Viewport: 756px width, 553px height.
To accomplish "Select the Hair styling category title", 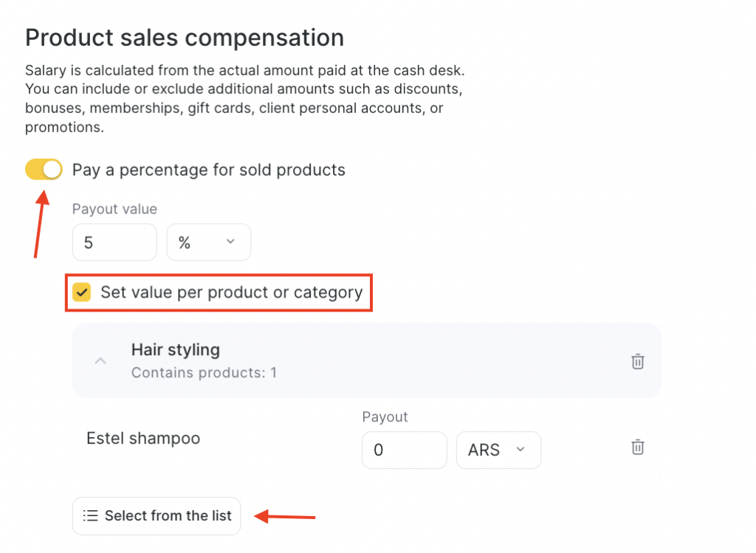I will coord(175,349).
